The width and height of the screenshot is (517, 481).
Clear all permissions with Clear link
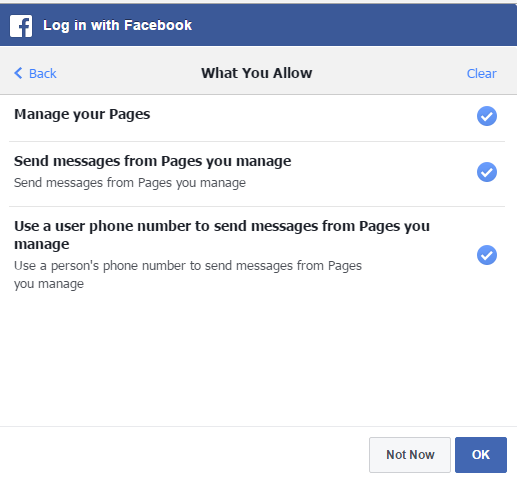pyautogui.click(x=481, y=73)
